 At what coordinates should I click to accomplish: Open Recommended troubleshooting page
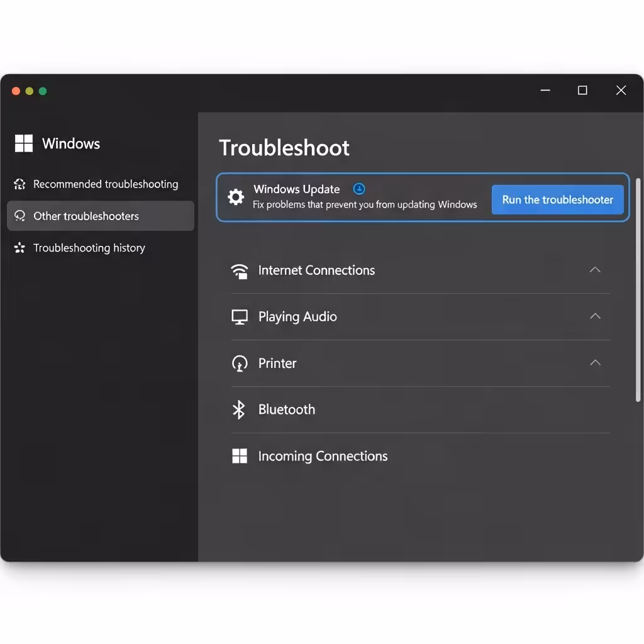101,184
